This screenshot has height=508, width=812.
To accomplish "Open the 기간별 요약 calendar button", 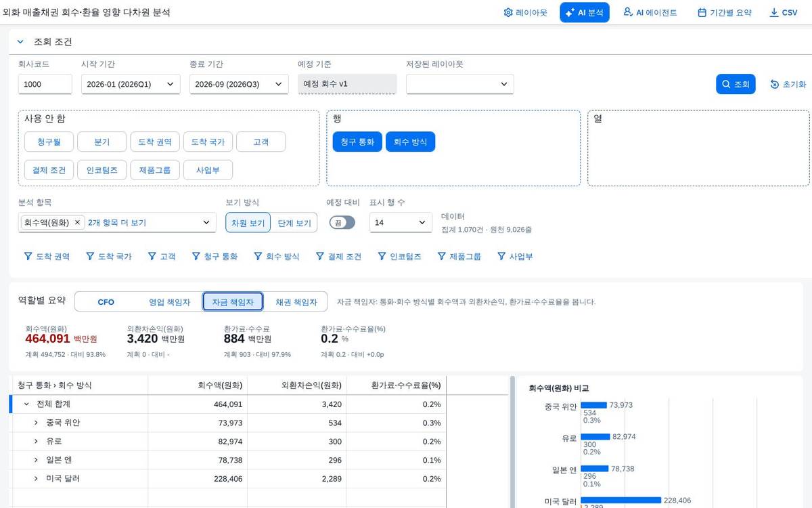I will (x=724, y=12).
